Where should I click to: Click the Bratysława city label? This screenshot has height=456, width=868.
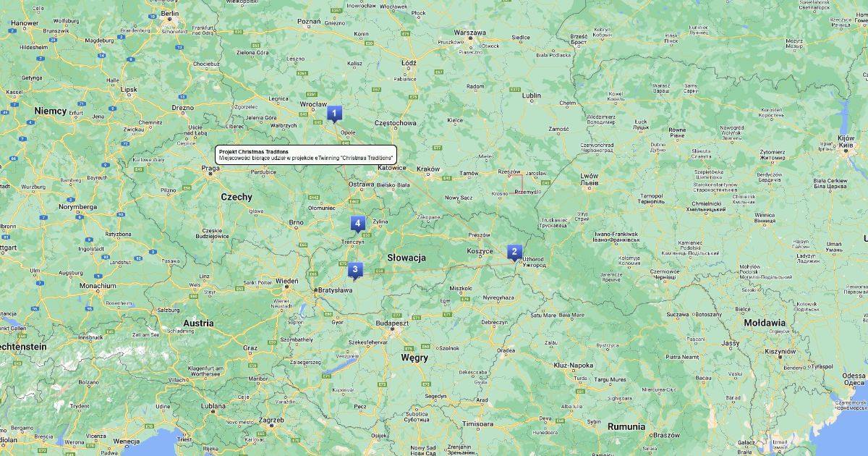tap(333, 290)
